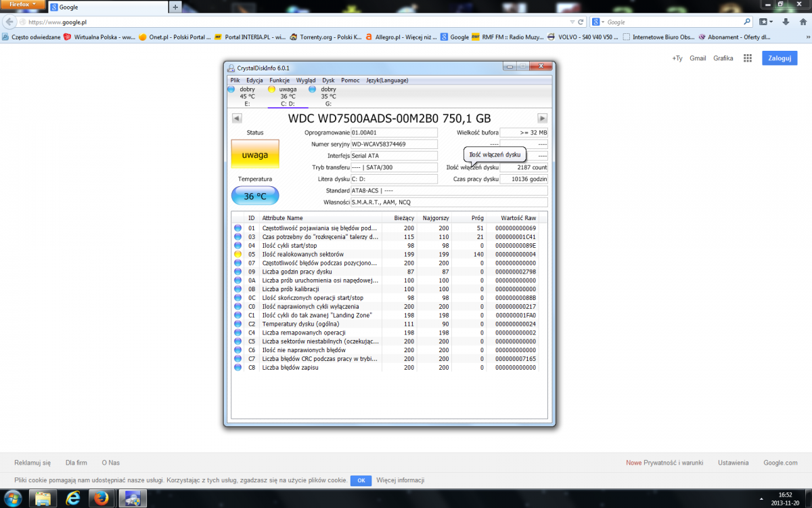Click the blue status dot for attribute C2
Viewport: 812px width, 508px height.
pyautogui.click(x=238, y=324)
